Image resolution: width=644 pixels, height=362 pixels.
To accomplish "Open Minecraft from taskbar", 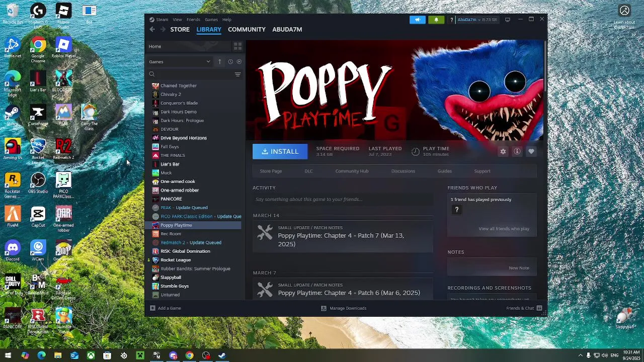I will pos(140,355).
